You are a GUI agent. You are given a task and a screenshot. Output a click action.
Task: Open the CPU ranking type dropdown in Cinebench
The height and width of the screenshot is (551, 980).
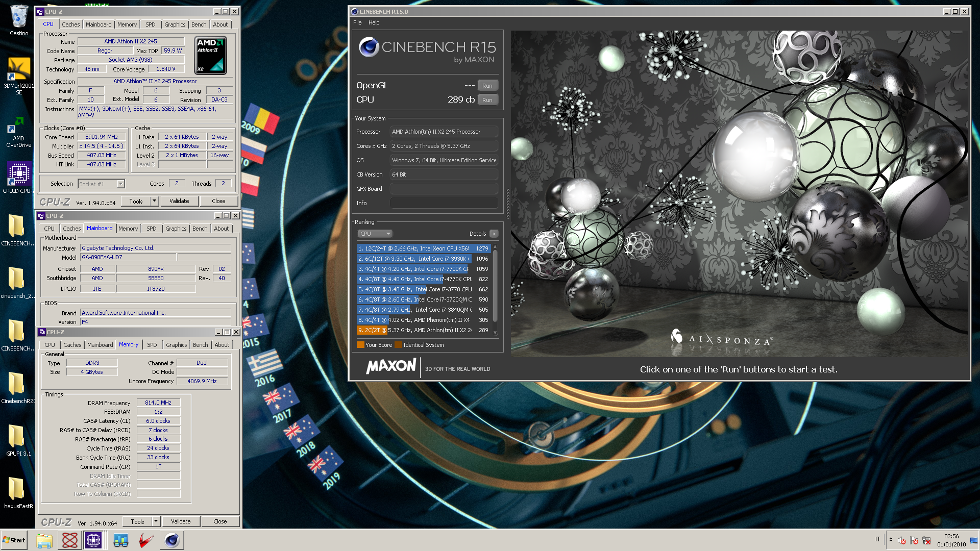pyautogui.click(x=374, y=234)
